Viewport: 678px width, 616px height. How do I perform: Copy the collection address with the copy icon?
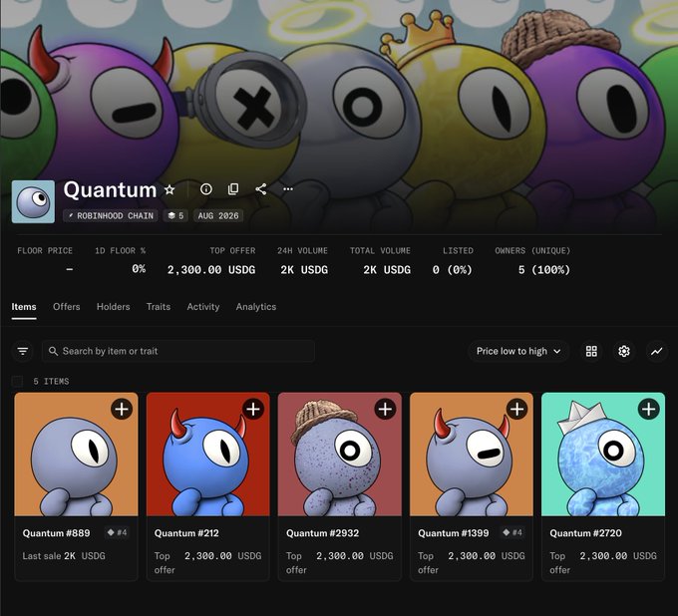[x=233, y=189]
